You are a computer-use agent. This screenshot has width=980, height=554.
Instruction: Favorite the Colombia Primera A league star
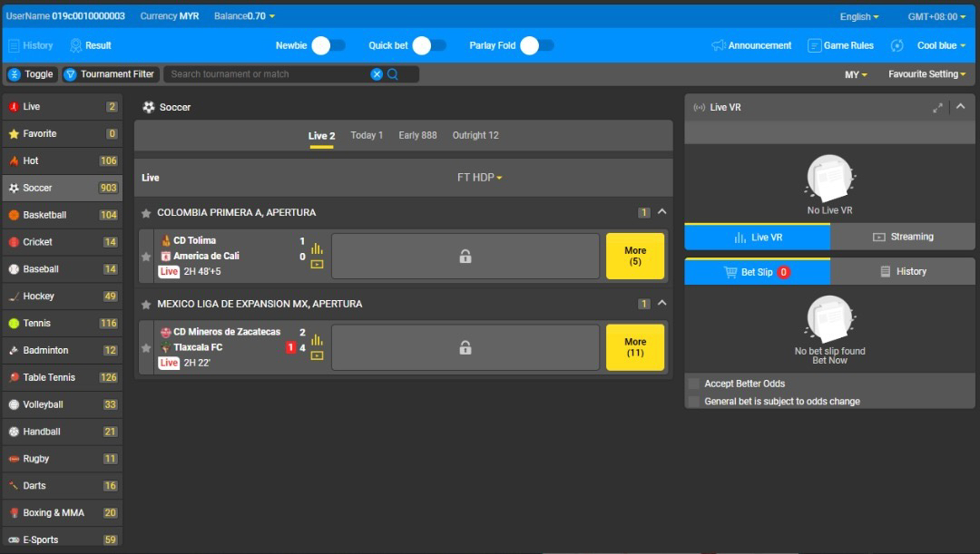(x=146, y=213)
